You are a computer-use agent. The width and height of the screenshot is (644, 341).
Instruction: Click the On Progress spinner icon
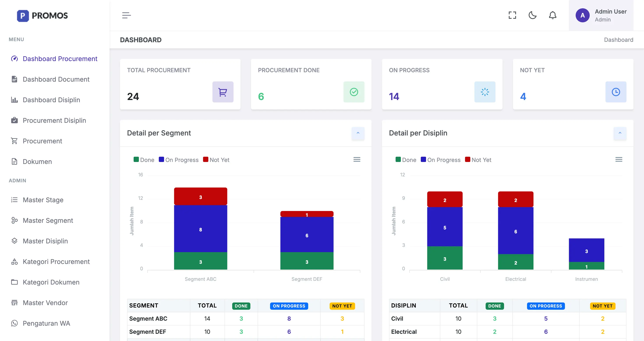[x=485, y=92]
